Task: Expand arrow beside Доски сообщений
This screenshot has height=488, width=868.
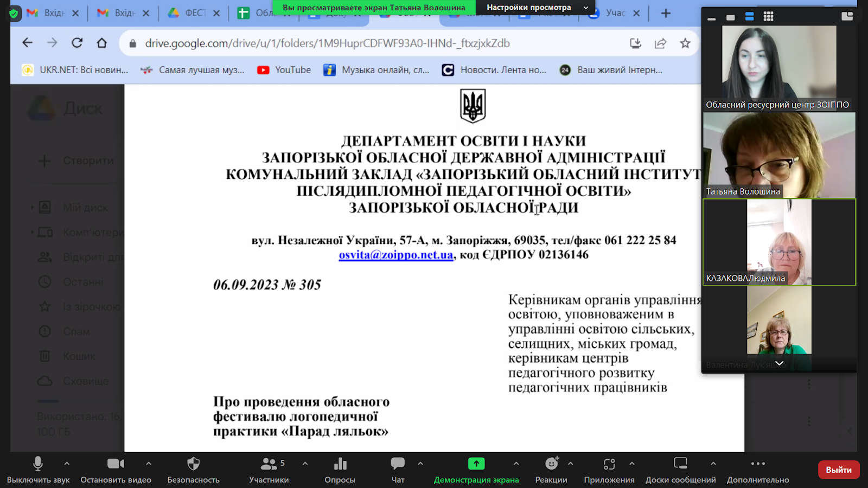Action: [713, 464]
